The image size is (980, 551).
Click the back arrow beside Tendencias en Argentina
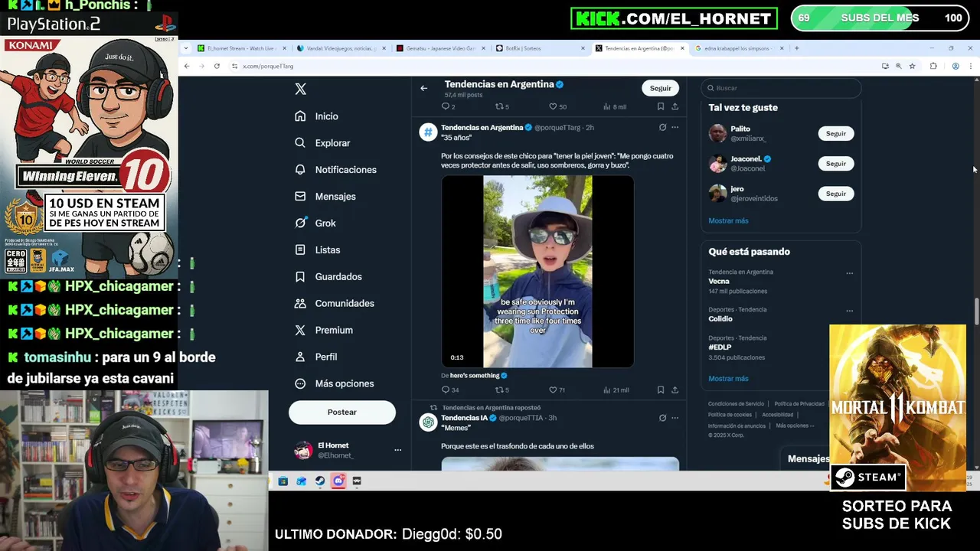point(423,88)
